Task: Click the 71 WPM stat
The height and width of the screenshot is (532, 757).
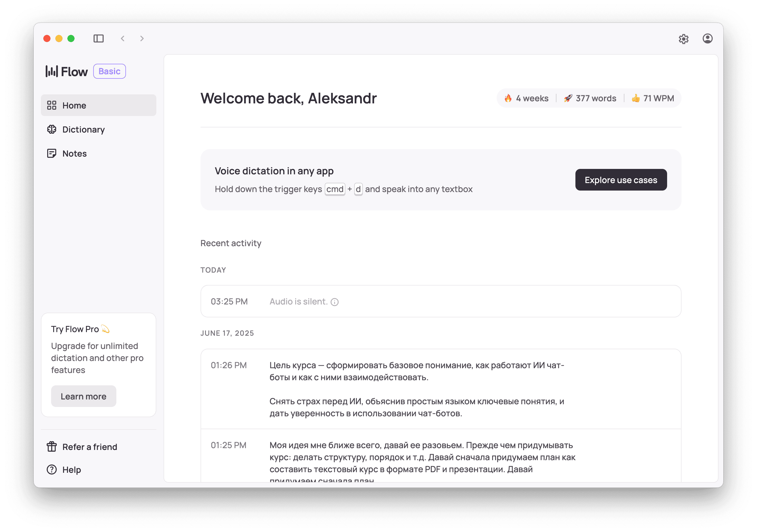Action: 653,98
